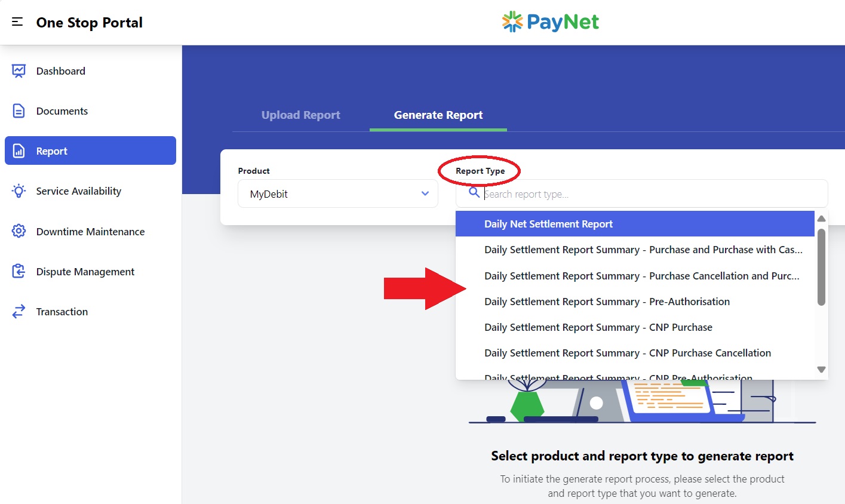
Task: Click the report type list scrollbar thumb
Action: pyautogui.click(x=821, y=267)
